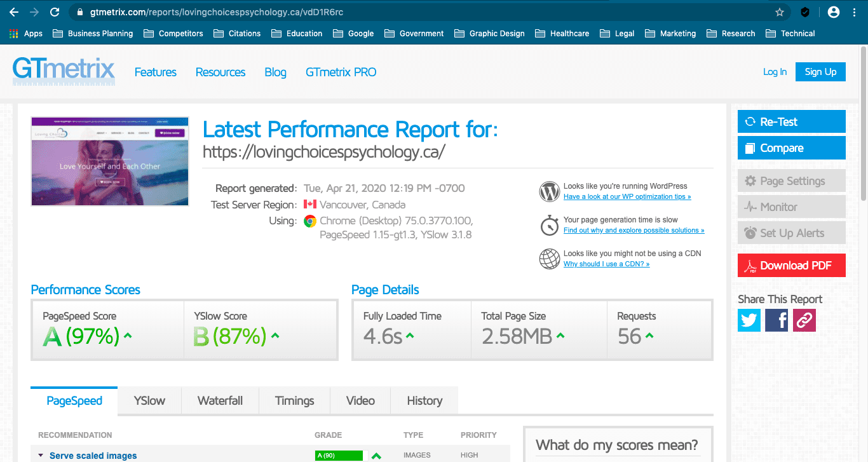The height and width of the screenshot is (462, 868).
Task: Open the Features nav menu
Action: [x=156, y=72]
